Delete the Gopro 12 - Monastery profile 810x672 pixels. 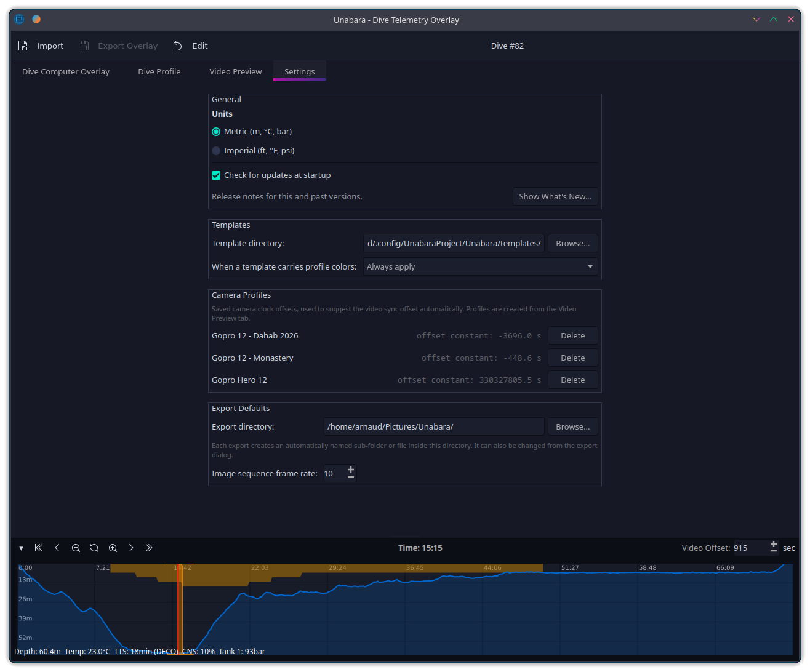573,358
